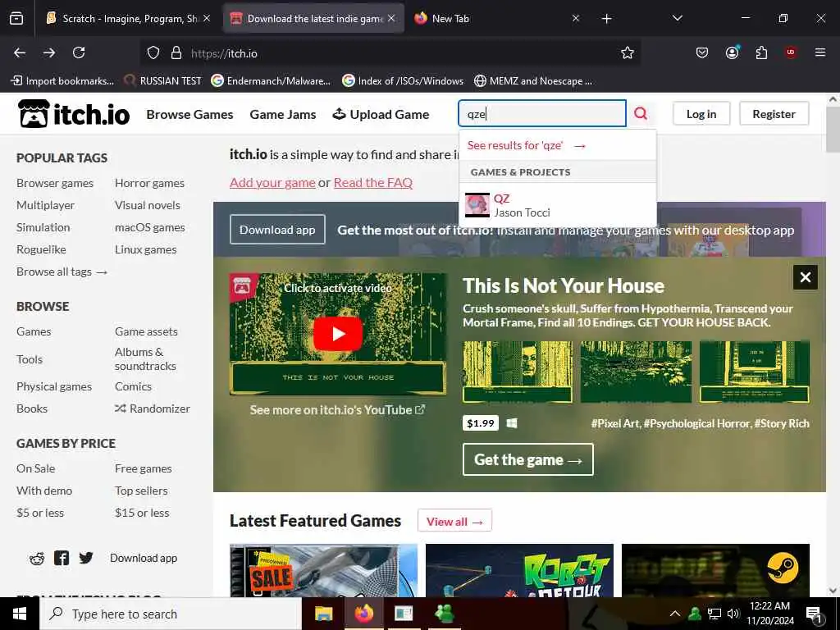This screenshot has width=840, height=630.
Task: Open itch.io Reddit icon link
Action: click(x=37, y=559)
